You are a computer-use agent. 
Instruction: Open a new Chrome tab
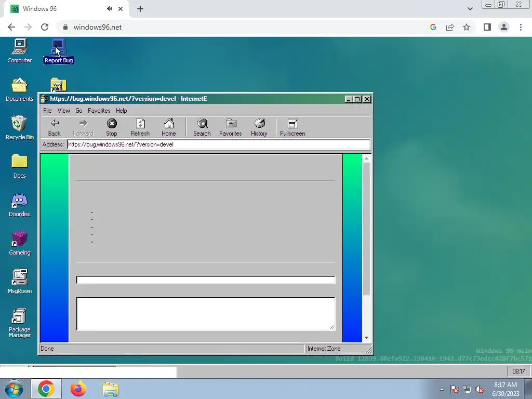[x=140, y=9]
